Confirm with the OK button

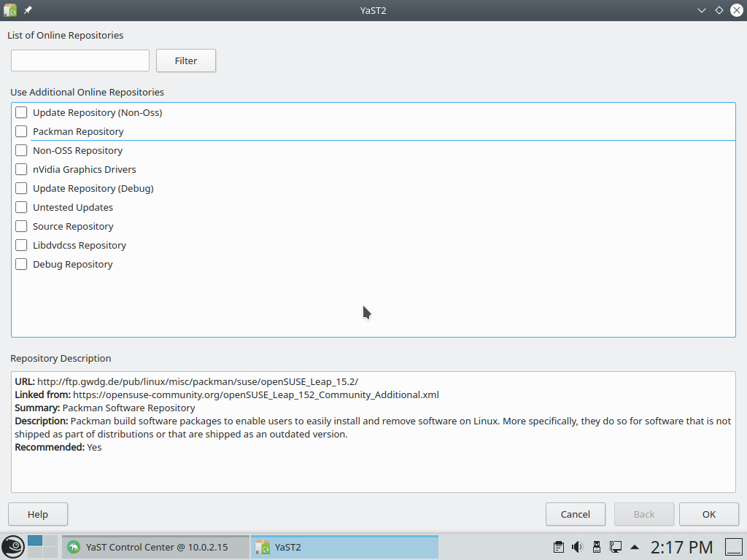click(x=709, y=514)
